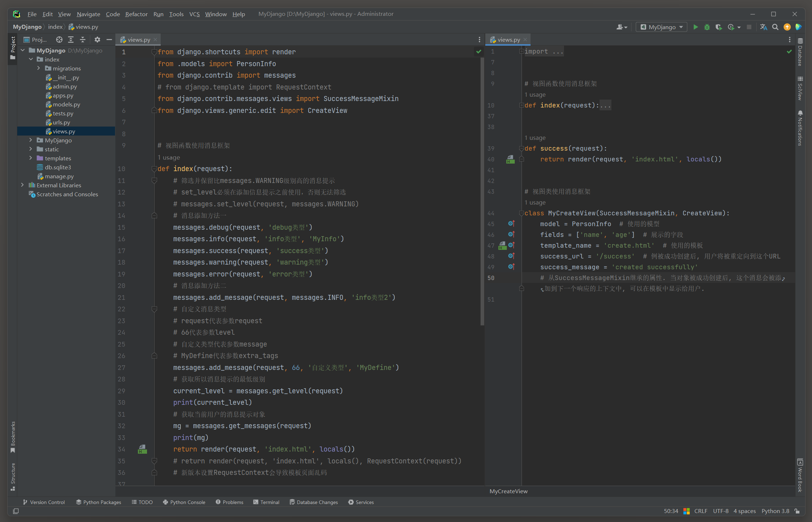Open Project panel settings gear
Screen dimensions: 812x522
[x=97, y=40]
